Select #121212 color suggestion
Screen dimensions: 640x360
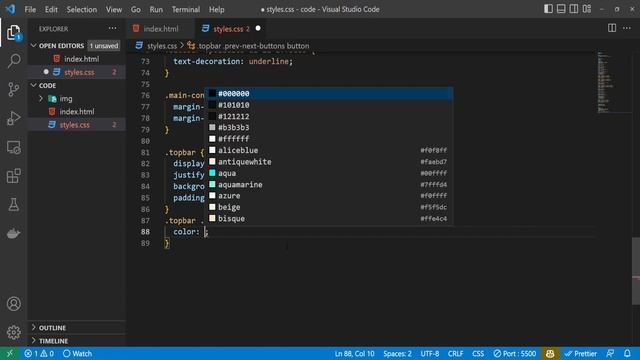click(x=329, y=116)
